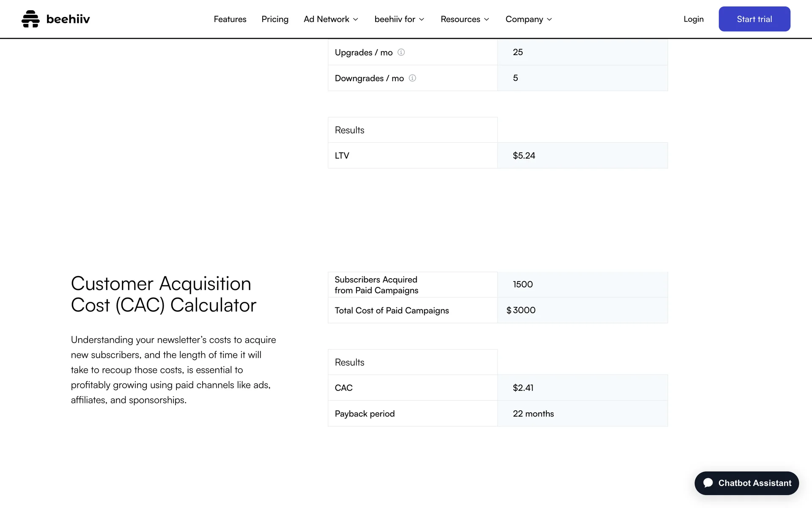Click the beehiiv wordmark text

[x=68, y=19]
